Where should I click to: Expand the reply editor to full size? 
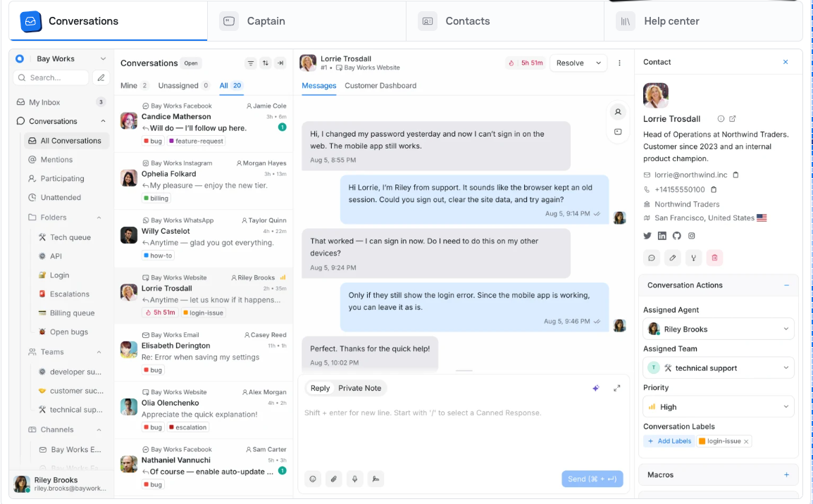tap(617, 388)
